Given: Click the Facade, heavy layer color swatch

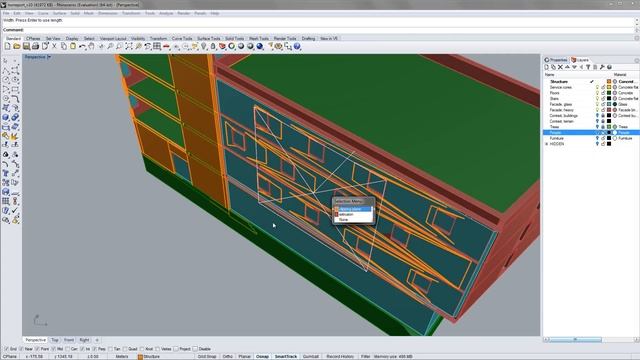Looking at the screenshot, I should pos(609,110).
